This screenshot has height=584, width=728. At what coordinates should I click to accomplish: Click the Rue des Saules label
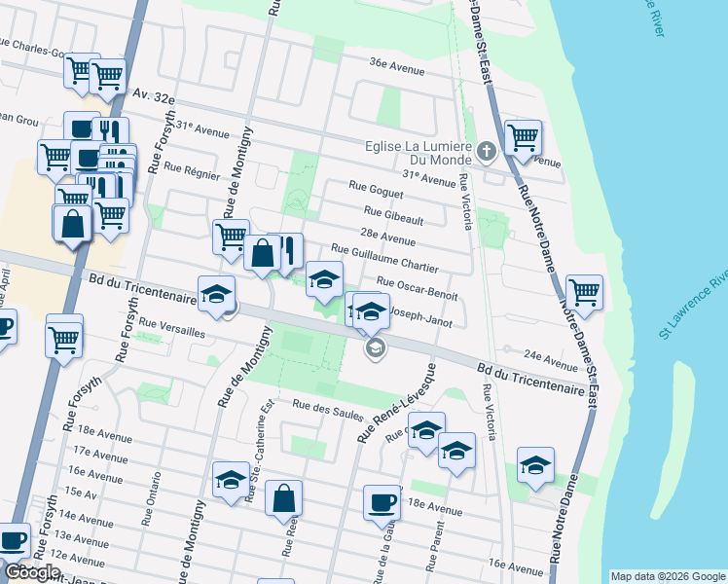click(x=327, y=411)
